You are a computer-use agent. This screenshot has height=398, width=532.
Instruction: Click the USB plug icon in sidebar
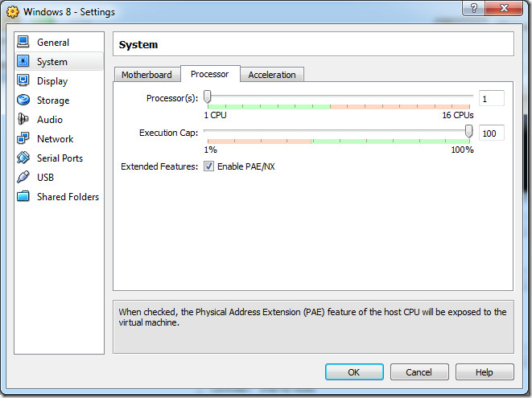23,177
